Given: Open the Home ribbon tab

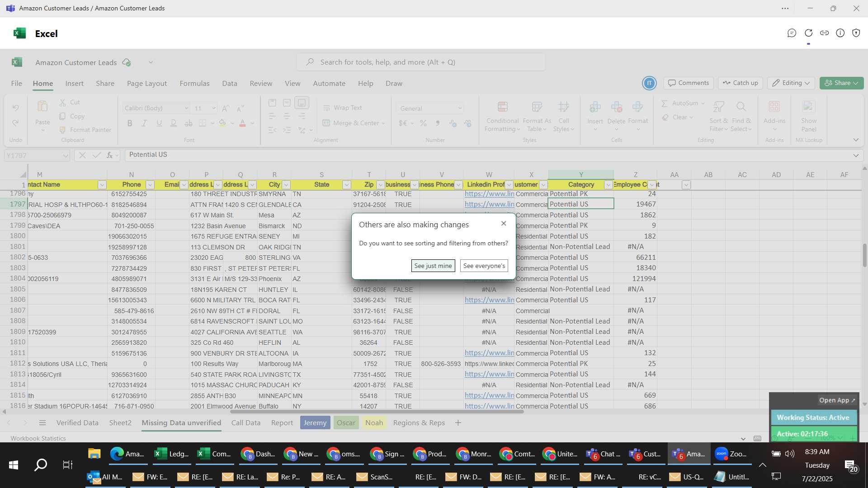Looking at the screenshot, I should (x=43, y=84).
